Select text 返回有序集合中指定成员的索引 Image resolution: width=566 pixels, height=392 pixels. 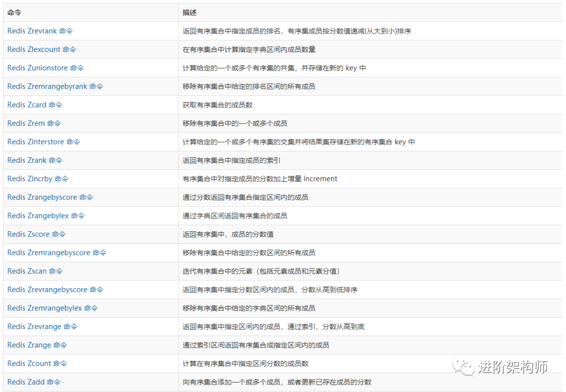click(232, 160)
